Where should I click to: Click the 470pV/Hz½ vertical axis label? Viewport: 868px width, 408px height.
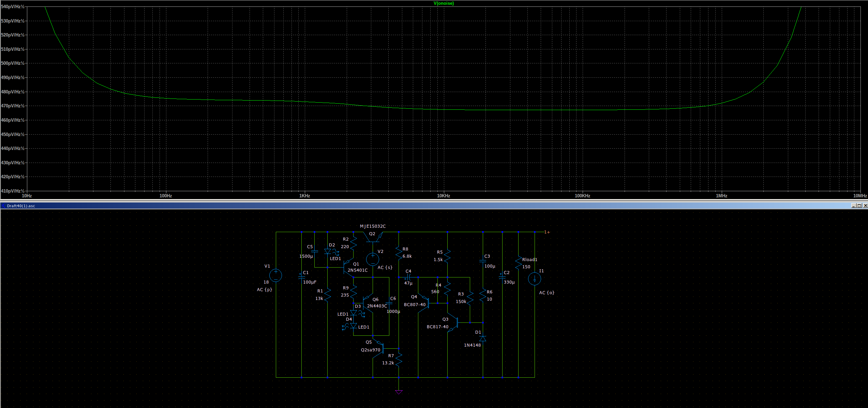click(x=13, y=106)
